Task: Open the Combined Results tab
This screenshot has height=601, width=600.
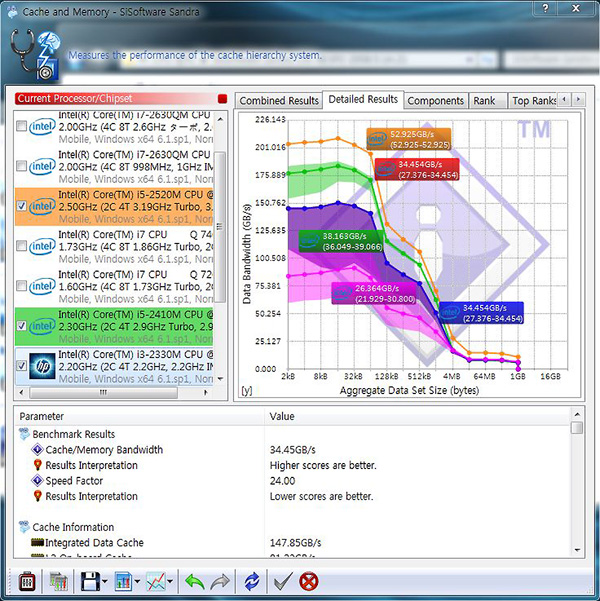Action: pos(279,101)
